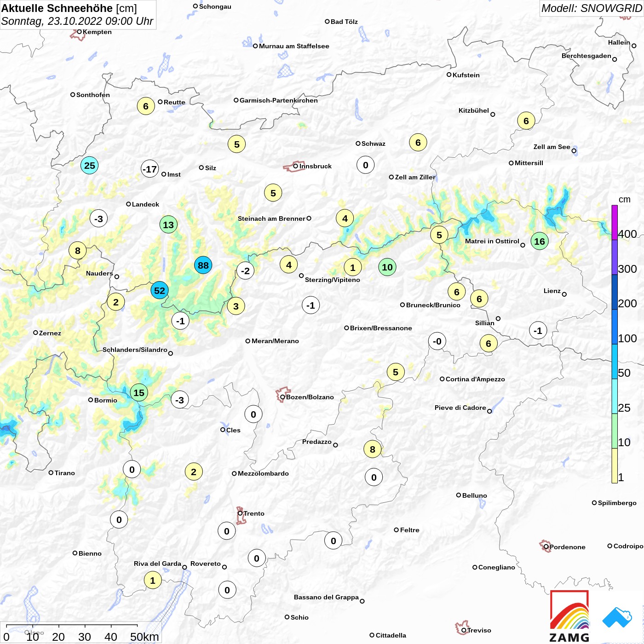Screen dimensions: 644x644
Task: Select the green station marker showing 13
Action: [x=168, y=224]
